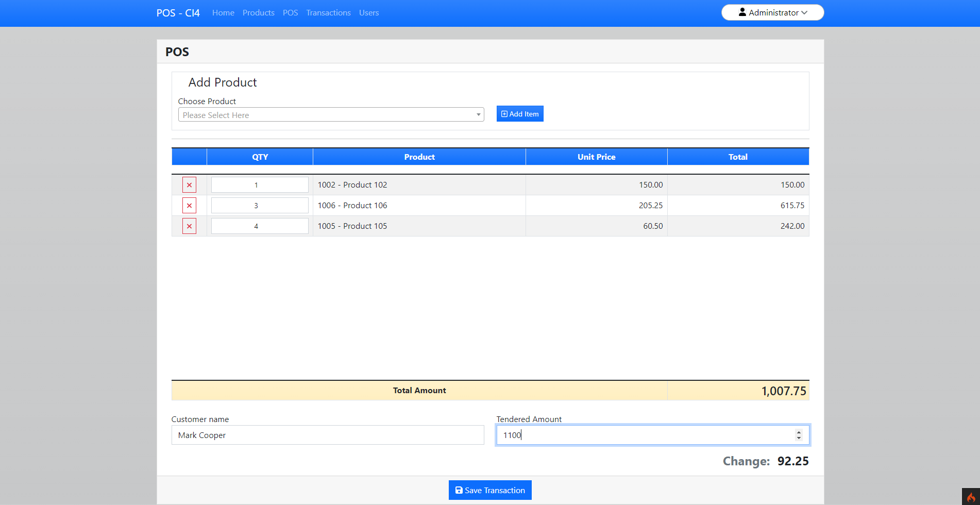This screenshot has height=505, width=980.
Task: Click the Administrator user avatar icon
Action: click(742, 12)
